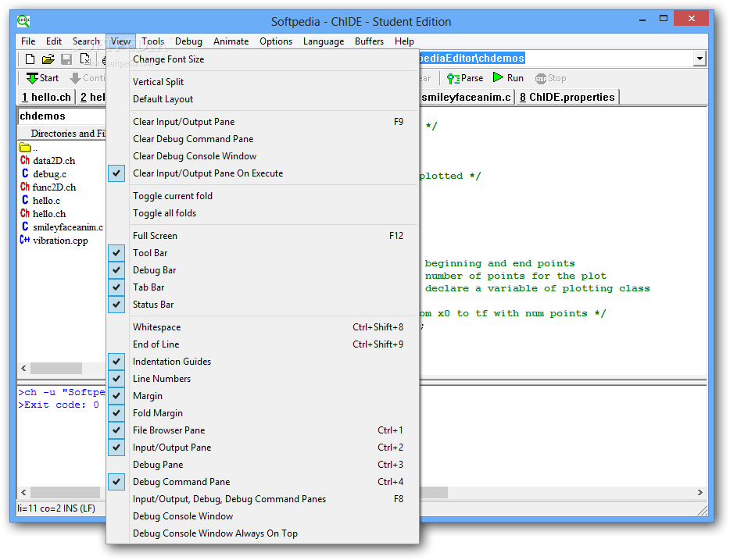Click the ChIDE application icon in title bar
Image resolution: width=730 pixels, height=560 pixels.
pos(23,20)
